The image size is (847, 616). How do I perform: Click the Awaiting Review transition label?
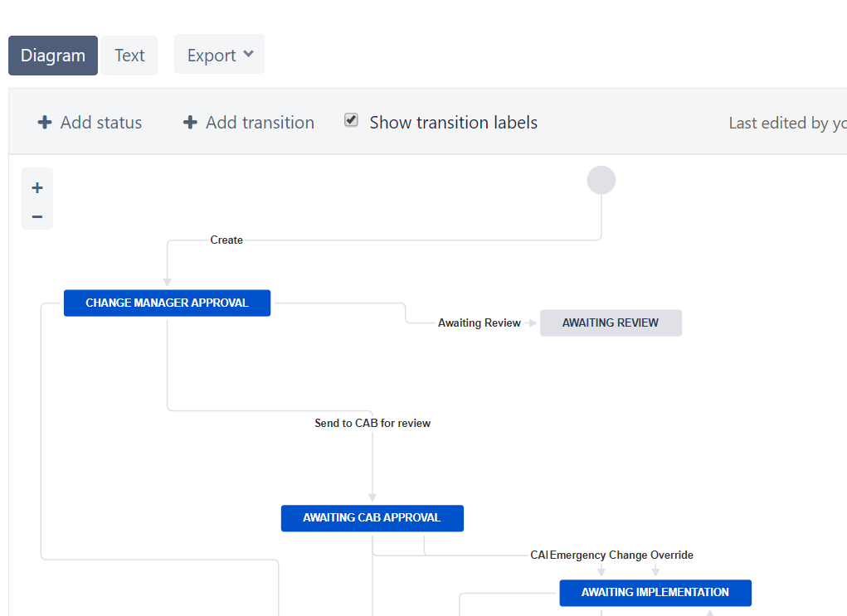(x=479, y=323)
